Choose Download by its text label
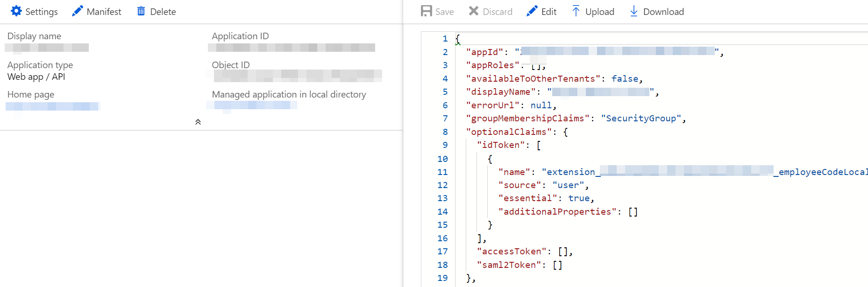The image size is (868, 287). pos(663,12)
